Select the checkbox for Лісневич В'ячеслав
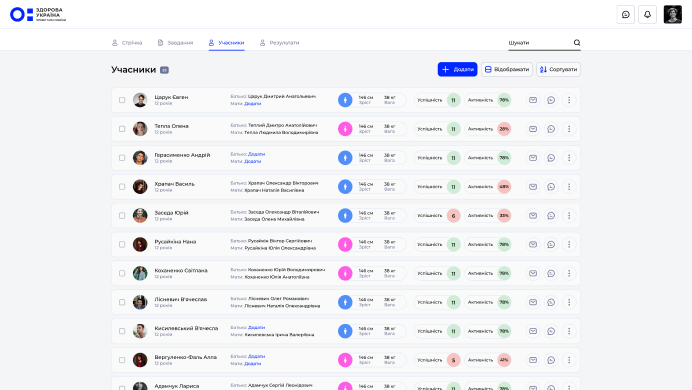 click(x=122, y=302)
